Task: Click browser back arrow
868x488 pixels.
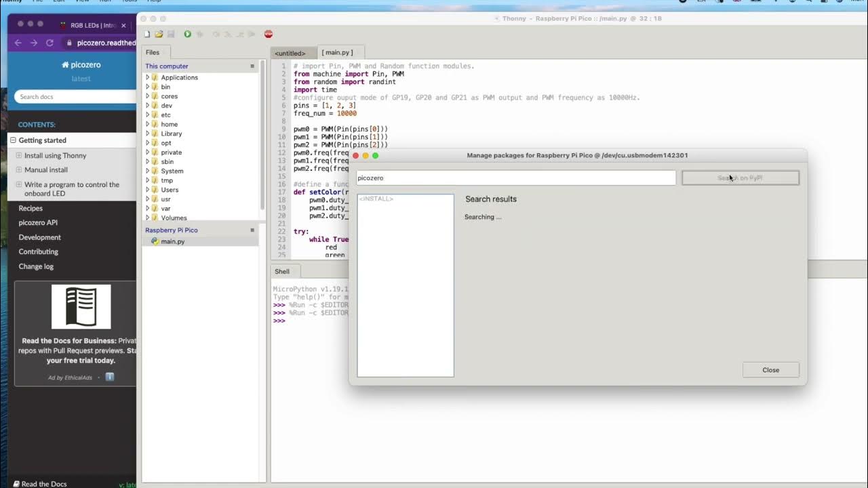Action: (x=18, y=43)
